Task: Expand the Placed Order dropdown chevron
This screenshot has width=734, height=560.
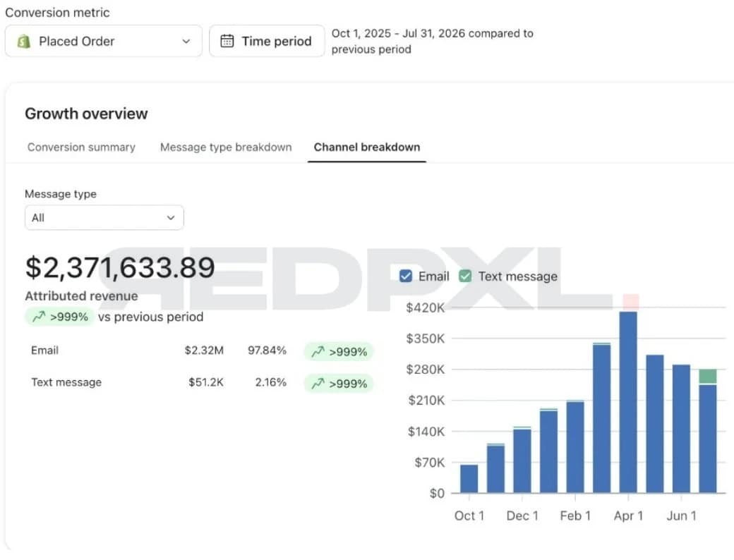Action: pos(186,41)
